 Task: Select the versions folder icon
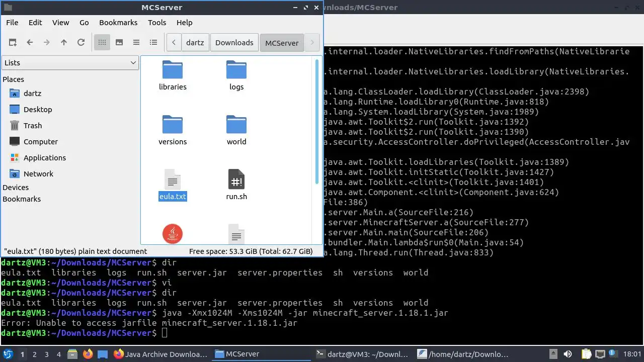point(173,125)
